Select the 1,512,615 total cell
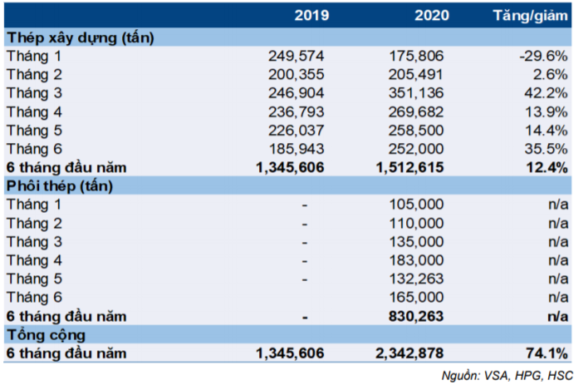588x390 pixels. point(411,167)
